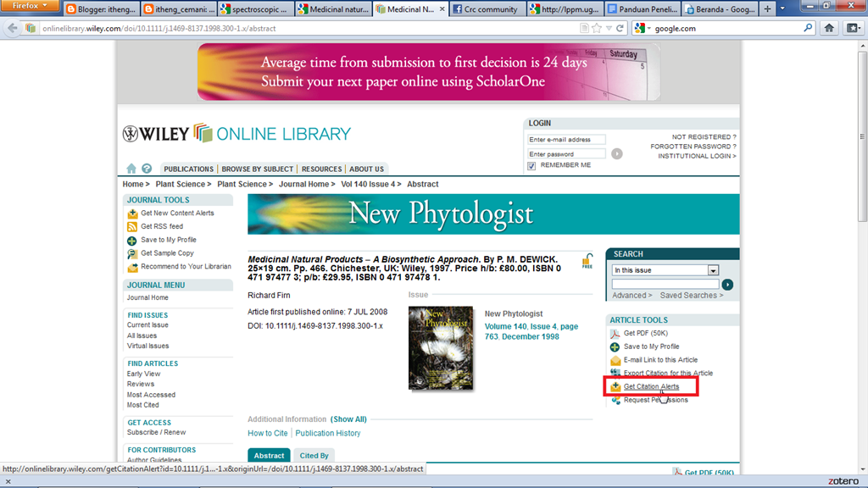
Task: Expand Additional Information via Show All
Action: (348, 419)
